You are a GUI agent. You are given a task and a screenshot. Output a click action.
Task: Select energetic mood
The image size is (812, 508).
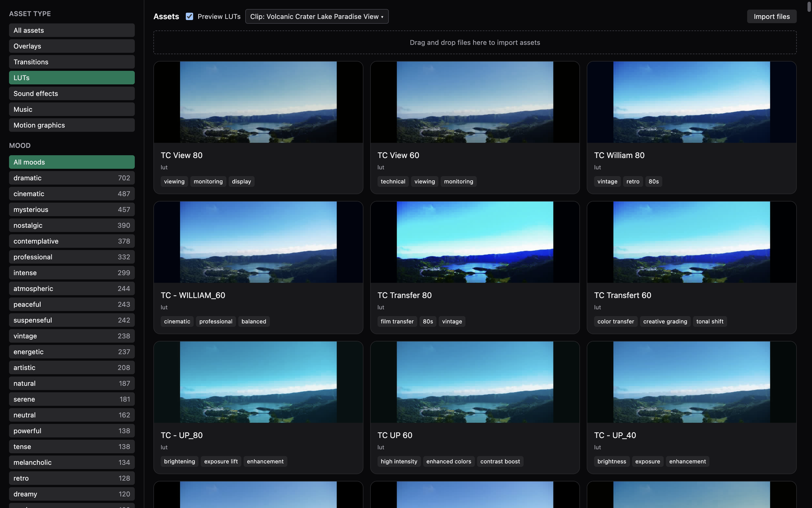click(x=72, y=351)
